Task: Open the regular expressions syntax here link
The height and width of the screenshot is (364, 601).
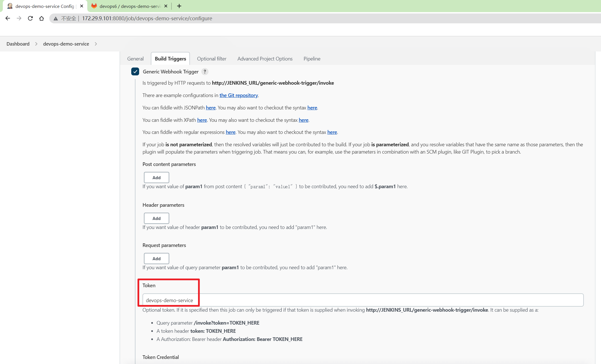Action: click(332, 132)
